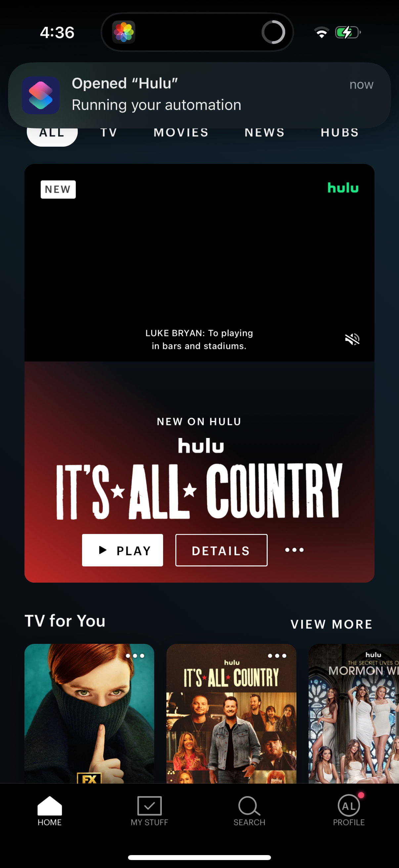Open more options beside Details button
399x868 pixels.
tap(294, 550)
